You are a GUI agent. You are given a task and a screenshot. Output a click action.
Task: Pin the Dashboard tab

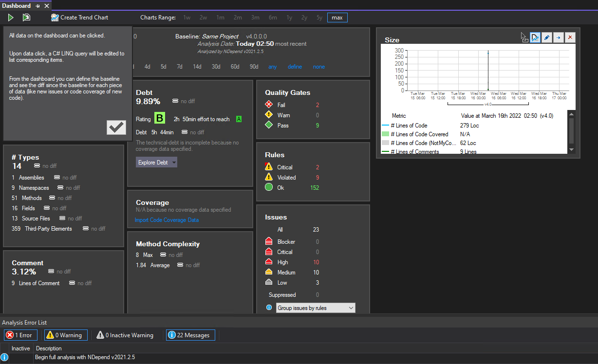click(38, 6)
